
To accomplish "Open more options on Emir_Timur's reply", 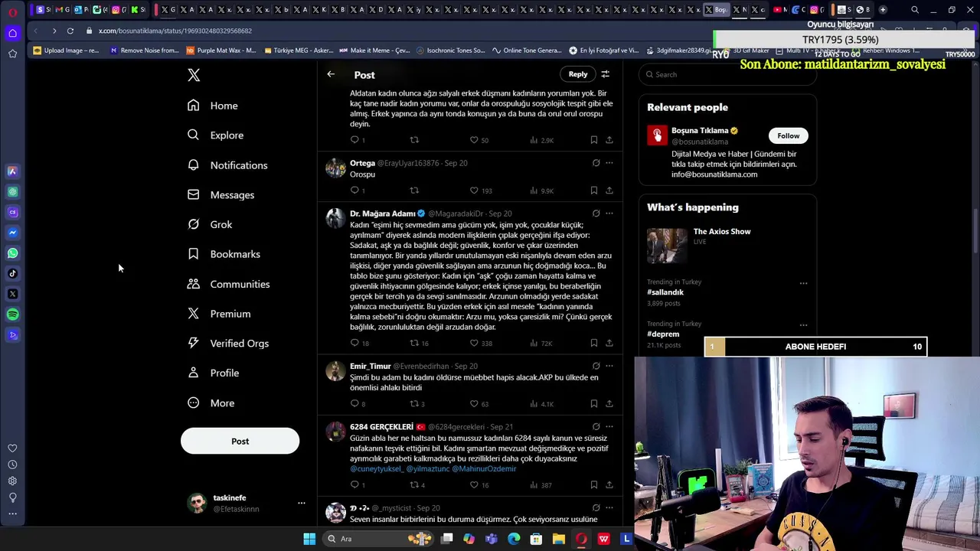I will [x=609, y=366].
